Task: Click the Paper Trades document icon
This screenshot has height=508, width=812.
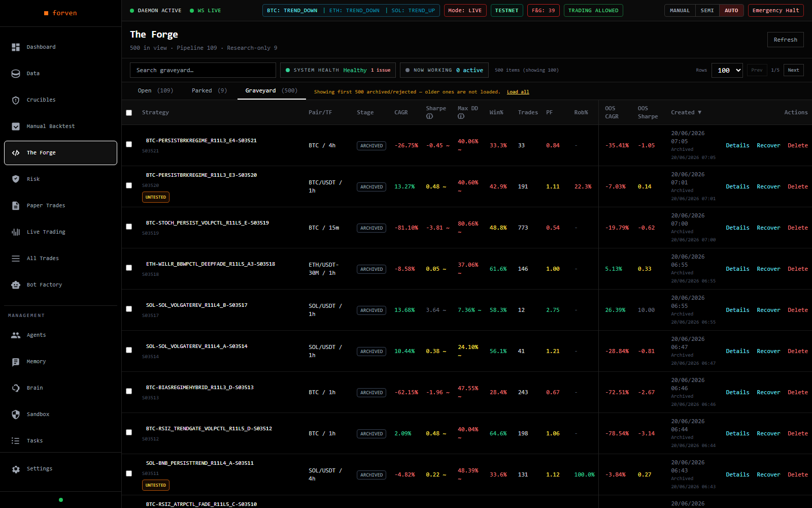Action: (x=16, y=206)
